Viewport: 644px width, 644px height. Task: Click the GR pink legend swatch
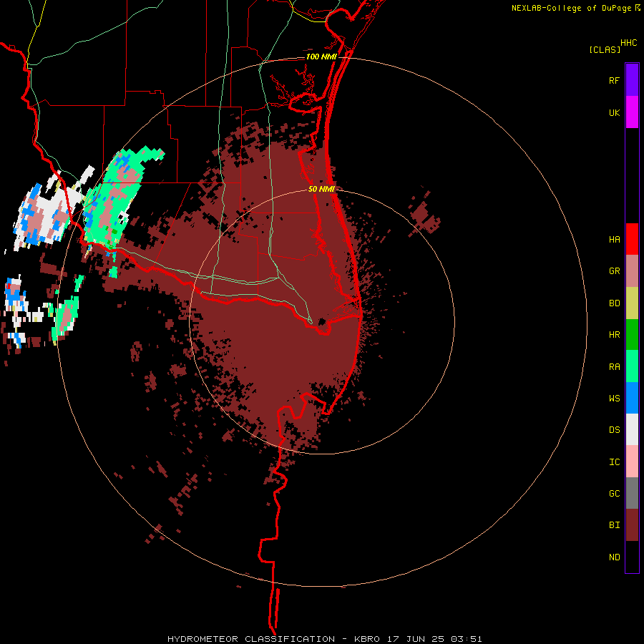[632, 271]
